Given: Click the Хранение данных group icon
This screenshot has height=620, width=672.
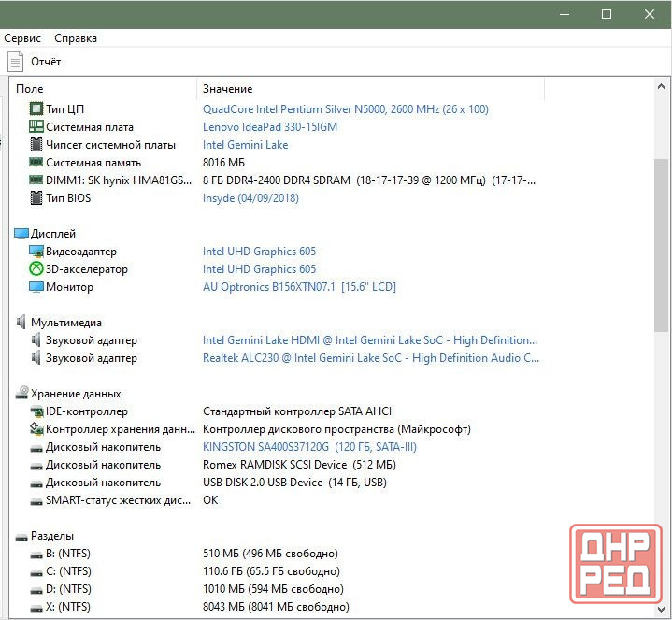Looking at the screenshot, I should (x=21, y=393).
